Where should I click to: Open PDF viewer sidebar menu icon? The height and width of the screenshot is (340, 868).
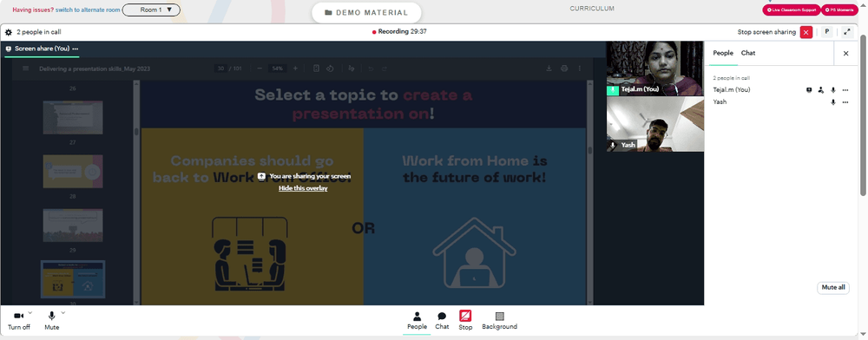pos(25,69)
